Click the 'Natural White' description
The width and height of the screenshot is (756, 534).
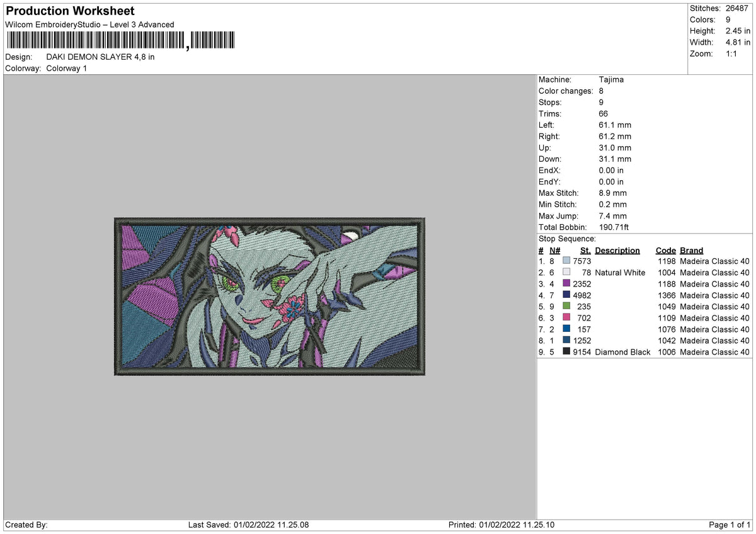pyautogui.click(x=620, y=273)
